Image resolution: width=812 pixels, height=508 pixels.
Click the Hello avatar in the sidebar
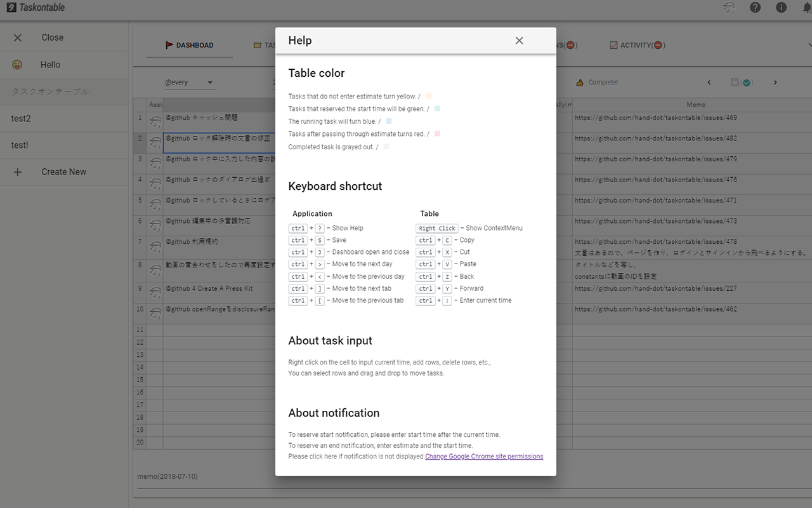(18, 64)
